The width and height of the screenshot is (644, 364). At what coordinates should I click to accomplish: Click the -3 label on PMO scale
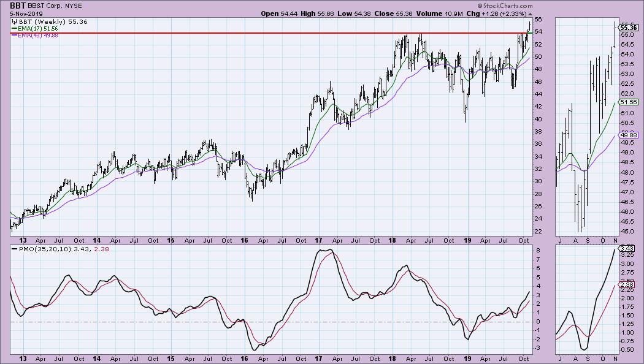click(537, 349)
